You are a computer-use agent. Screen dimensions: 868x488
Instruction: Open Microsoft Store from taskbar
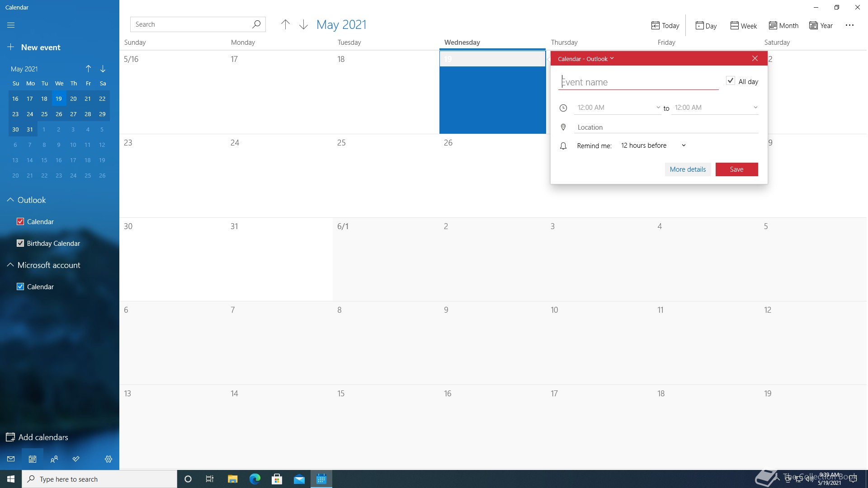[x=277, y=479]
